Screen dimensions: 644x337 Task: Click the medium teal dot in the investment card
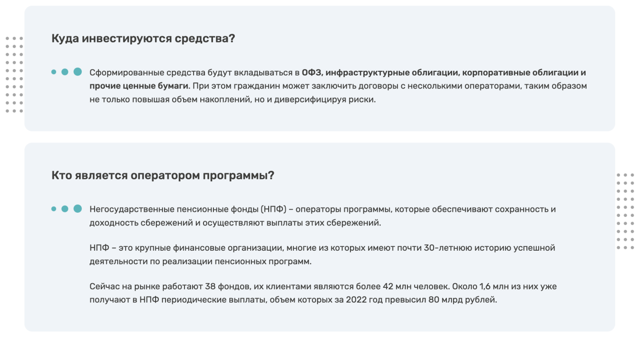[x=65, y=72]
